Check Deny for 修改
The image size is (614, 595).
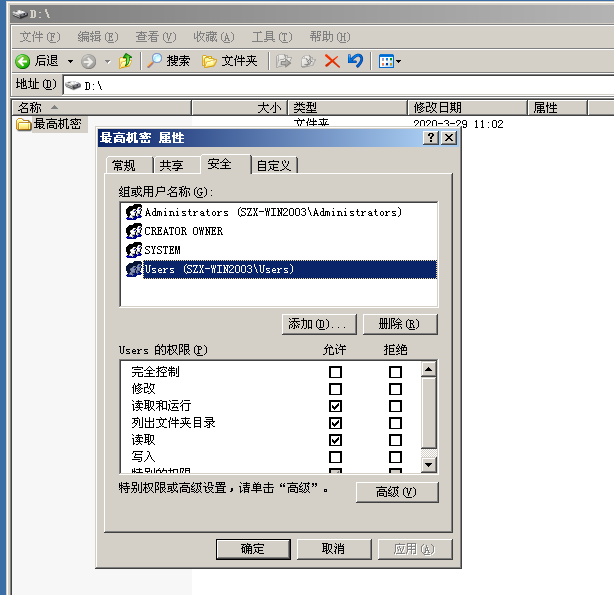pos(395,389)
